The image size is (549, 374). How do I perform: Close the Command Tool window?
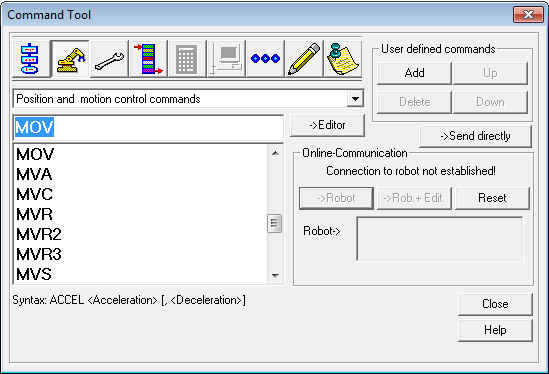coord(528,14)
